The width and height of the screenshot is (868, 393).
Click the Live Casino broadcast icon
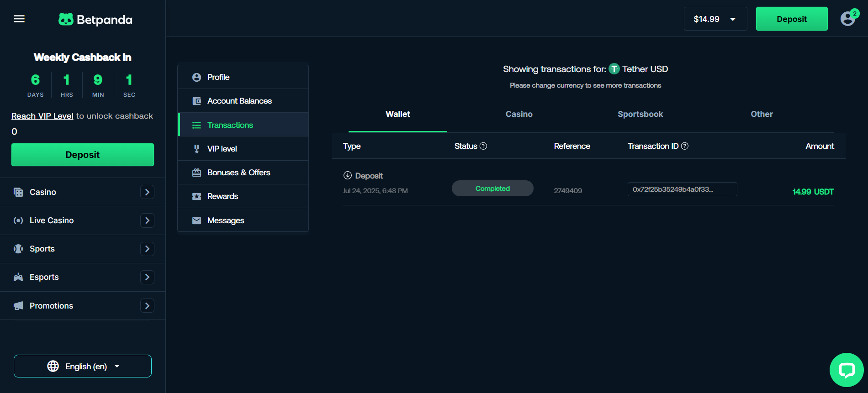18,220
